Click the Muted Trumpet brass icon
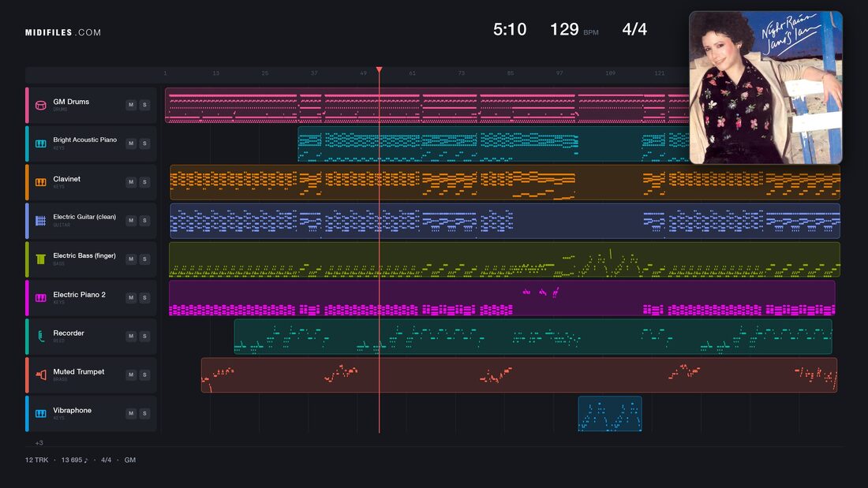 point(40,375)
